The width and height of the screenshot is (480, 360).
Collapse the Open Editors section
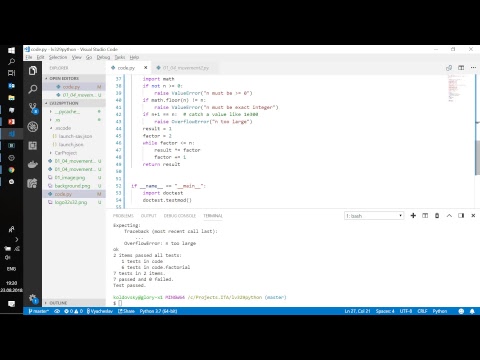click(75, 78)
